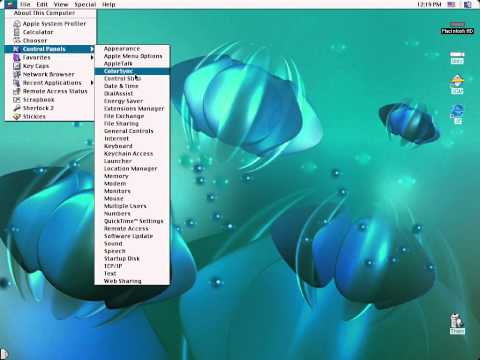
Task: Expand the Favorites submenu arrow
Action: click(92, 57)
